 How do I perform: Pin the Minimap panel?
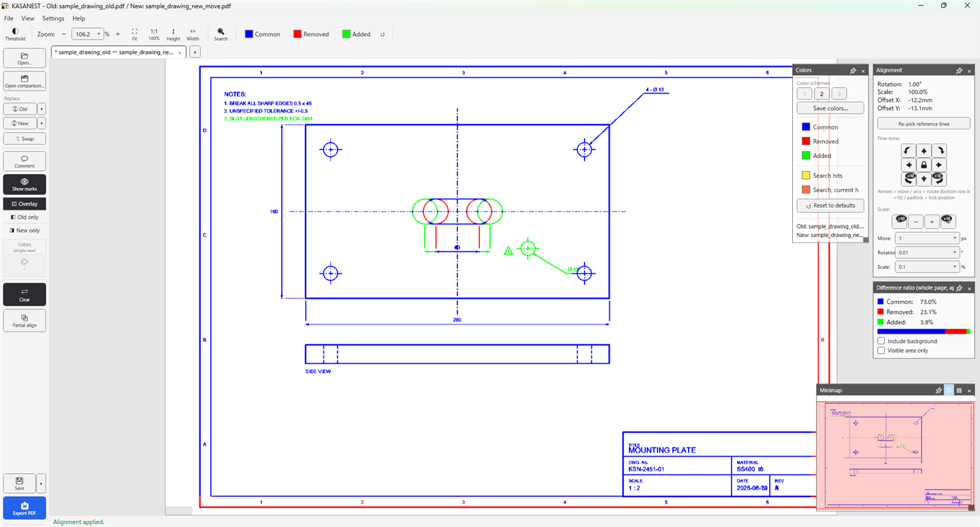[938, 390]
